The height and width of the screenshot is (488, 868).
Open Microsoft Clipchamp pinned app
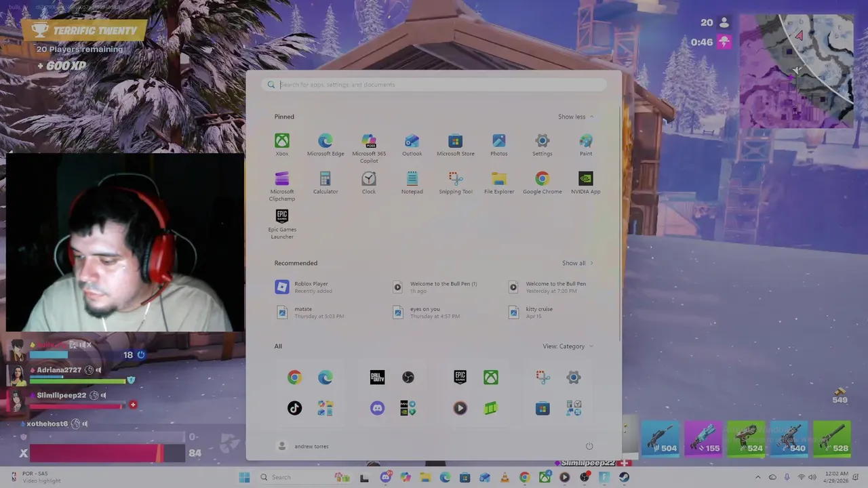tap(281, 186)
